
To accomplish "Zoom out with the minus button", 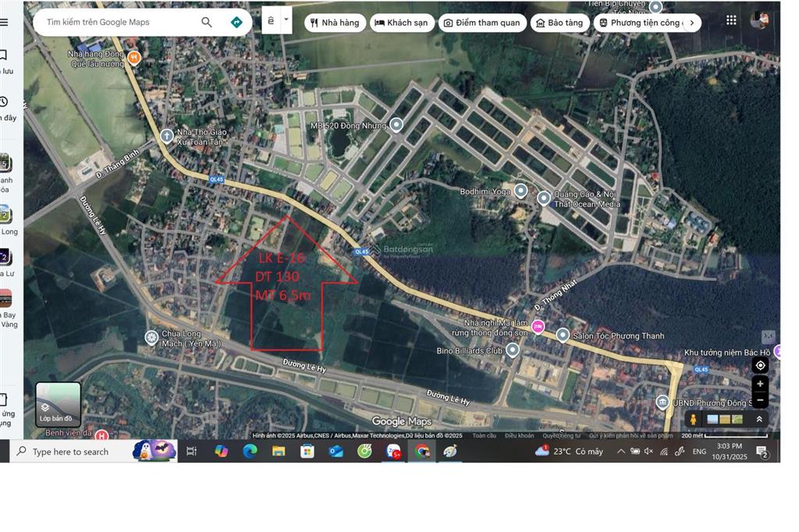I will tap(760, 400).
